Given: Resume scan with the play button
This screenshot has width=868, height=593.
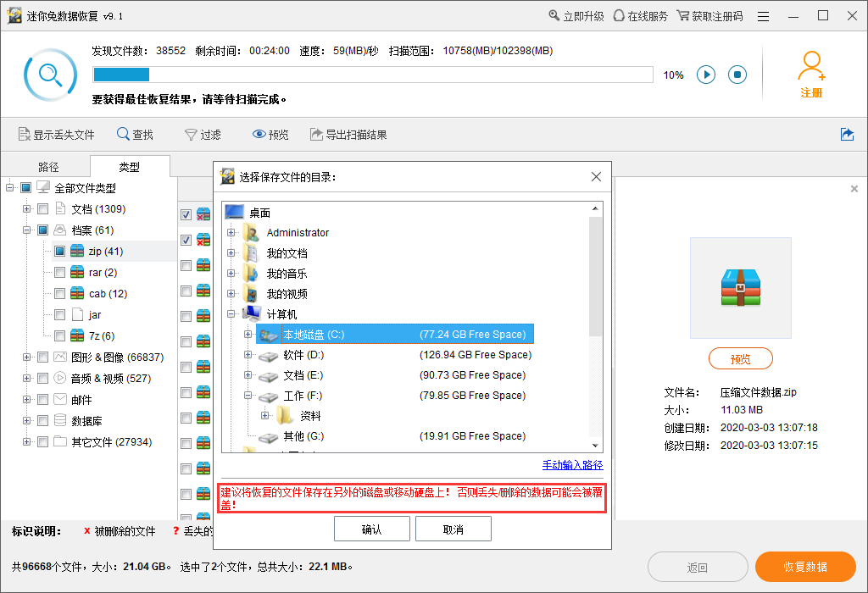Looking at the screenshot, I should 706,75.
